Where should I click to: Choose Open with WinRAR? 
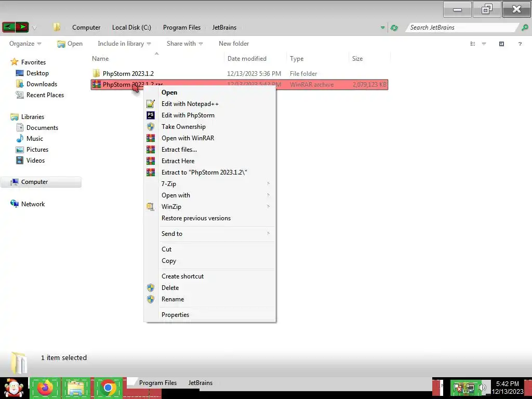point(210,138)
